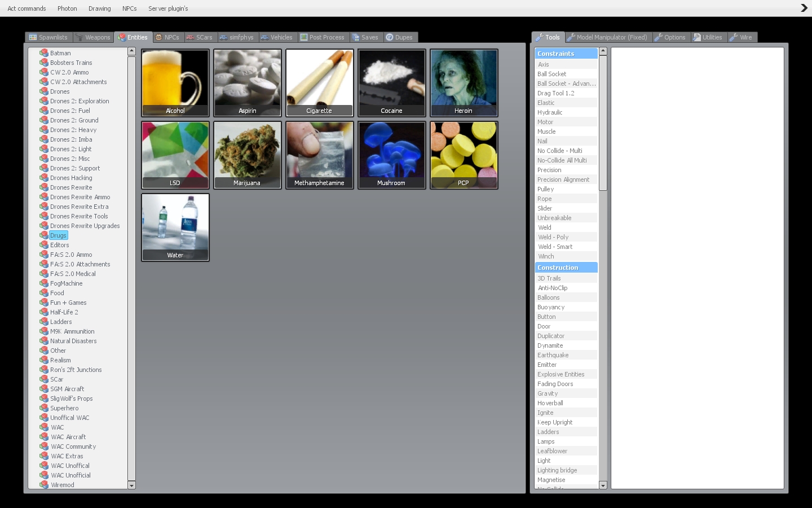Open the Utilities tab

(x=708, y=37)
